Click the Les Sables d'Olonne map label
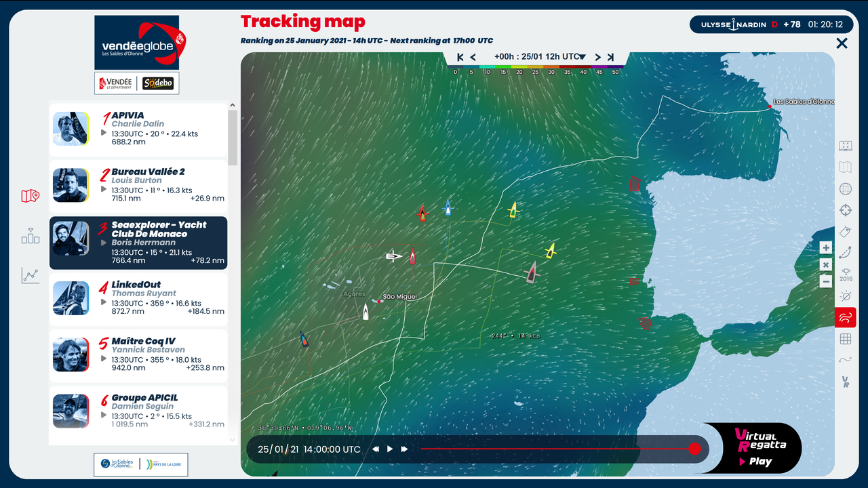The width and height of the screenshot is (868, 488). [804, 102]
